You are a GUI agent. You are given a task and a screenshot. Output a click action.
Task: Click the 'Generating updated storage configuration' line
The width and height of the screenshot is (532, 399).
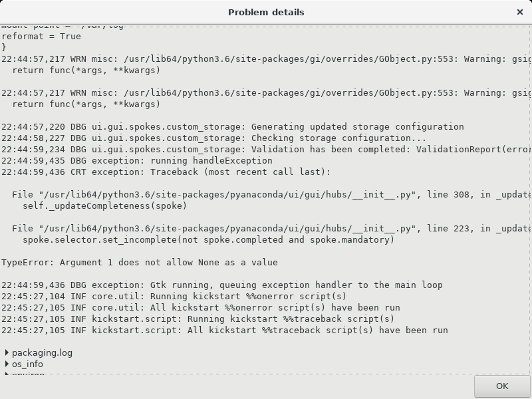point(232,127)
